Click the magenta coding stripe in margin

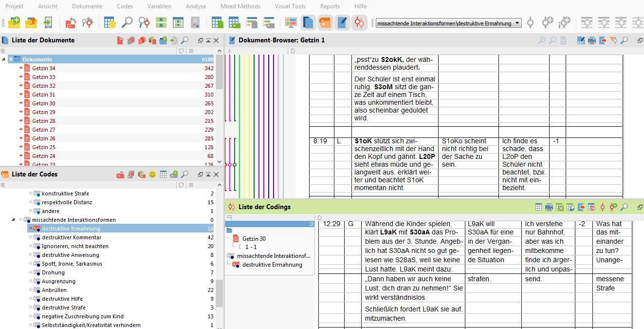point(230,88)
